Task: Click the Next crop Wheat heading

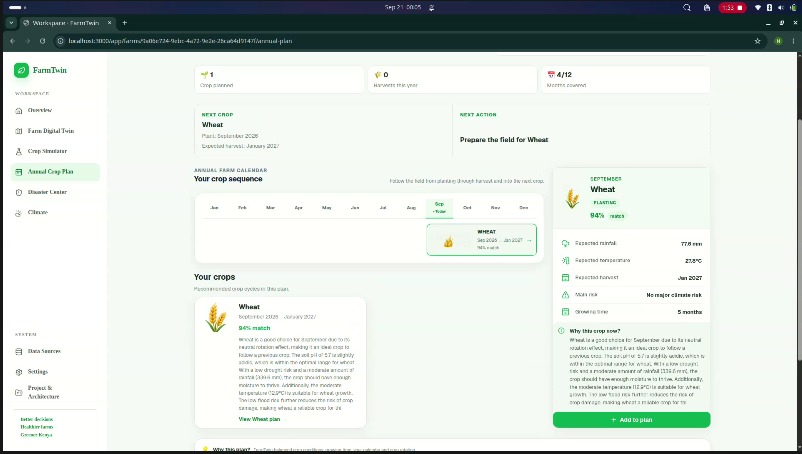Action: point(212,125)
